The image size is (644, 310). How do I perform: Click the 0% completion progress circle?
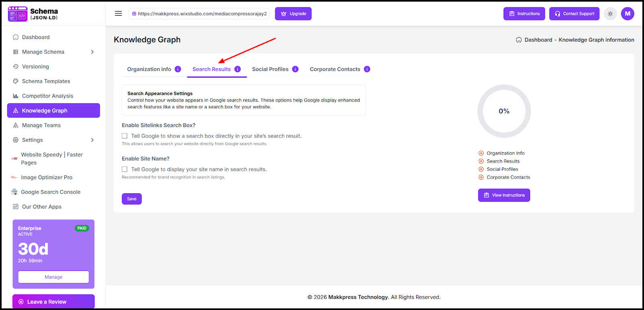tap(504, 111)
